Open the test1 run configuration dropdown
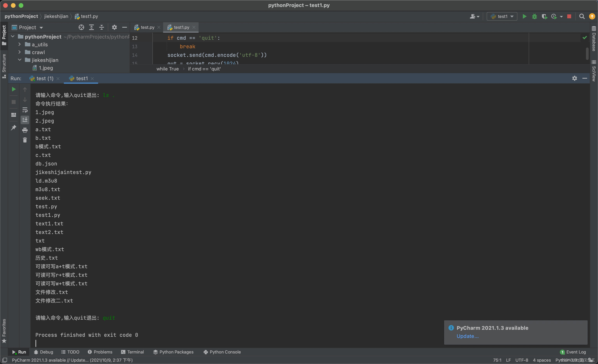The width and height of the screenshot is (598, 364). click(x=502, y=16)
